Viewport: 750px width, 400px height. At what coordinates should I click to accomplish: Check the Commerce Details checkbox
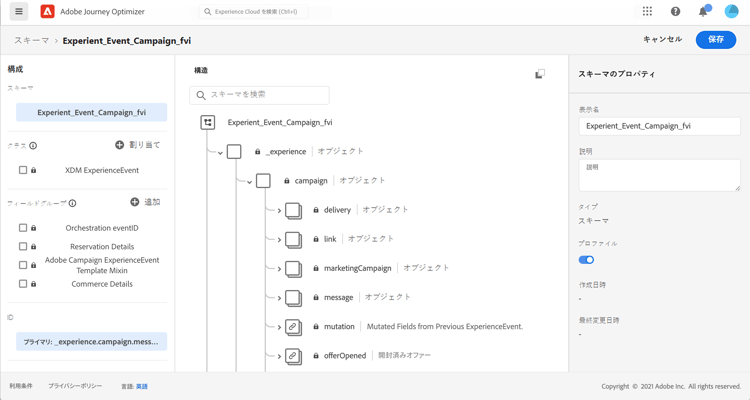[x=23, y=284]
